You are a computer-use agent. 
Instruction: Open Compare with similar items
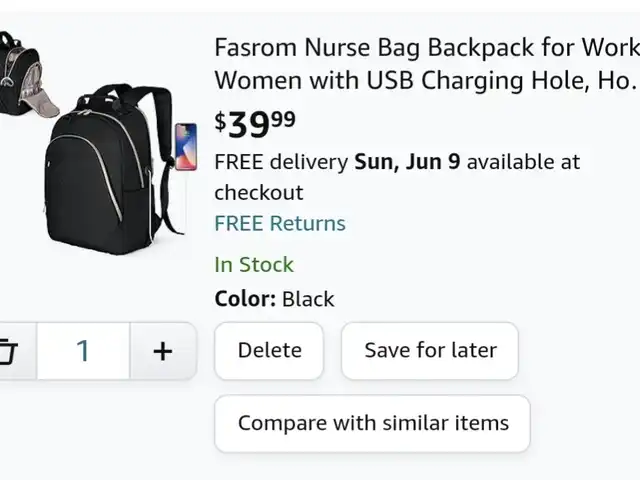373,423
